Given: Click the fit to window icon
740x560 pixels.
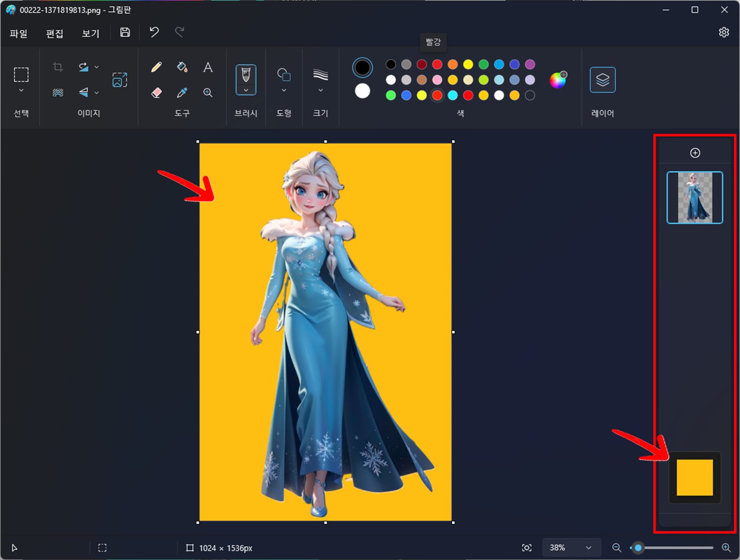Looking at the screenshot, I should tap(526, 548).
